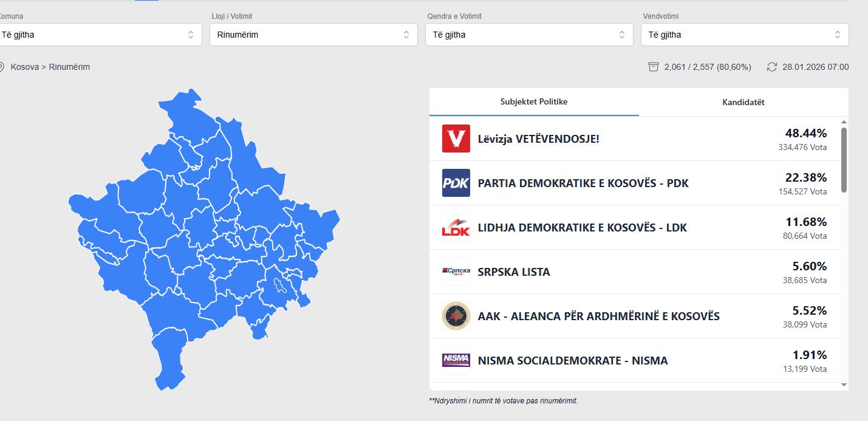This screenshot has width=868, height=421.
Task: Click the refresh icon beside the timestamp
Action: (x=772, y=67)
